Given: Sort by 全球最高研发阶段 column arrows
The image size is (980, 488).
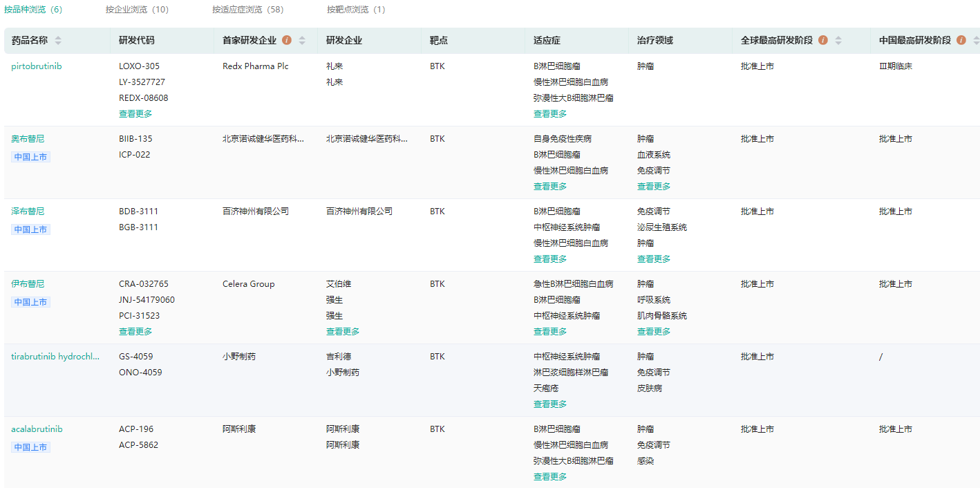Looking at the screenshot, I should (838, 41).
